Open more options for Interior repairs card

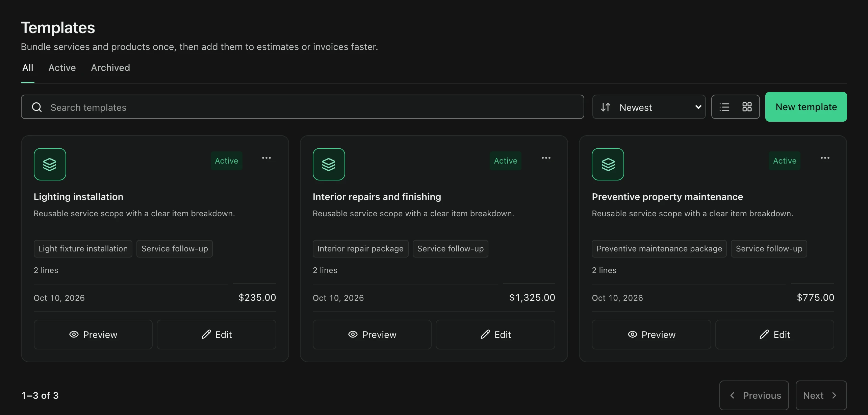point(546,158)
